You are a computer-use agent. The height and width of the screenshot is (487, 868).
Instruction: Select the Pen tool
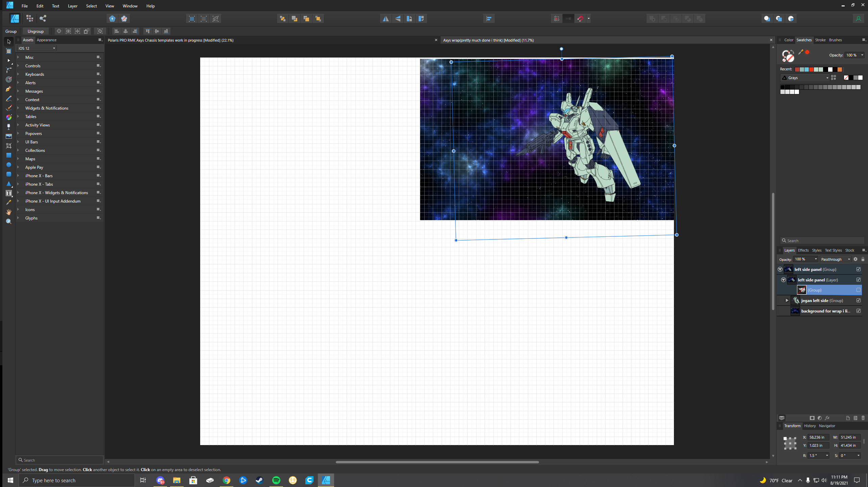click(9, 89)
